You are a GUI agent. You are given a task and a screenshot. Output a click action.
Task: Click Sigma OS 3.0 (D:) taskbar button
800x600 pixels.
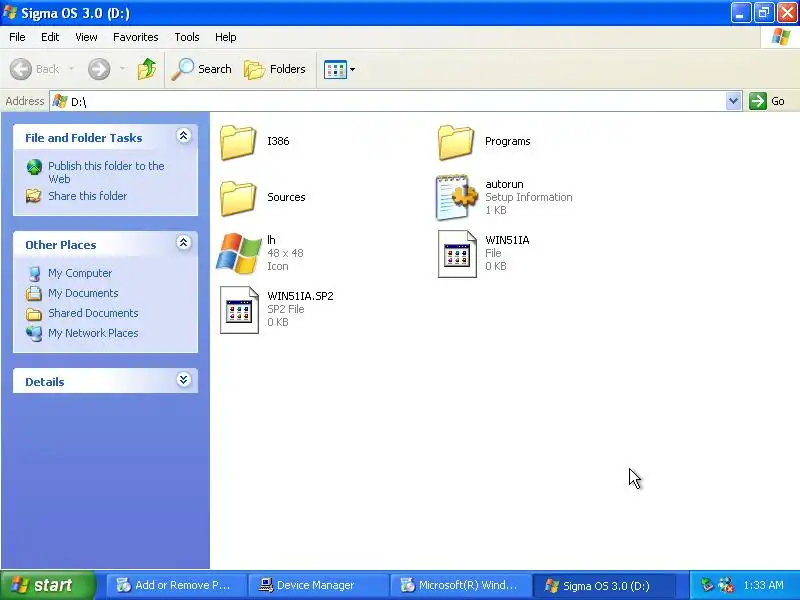click(604, 585)
